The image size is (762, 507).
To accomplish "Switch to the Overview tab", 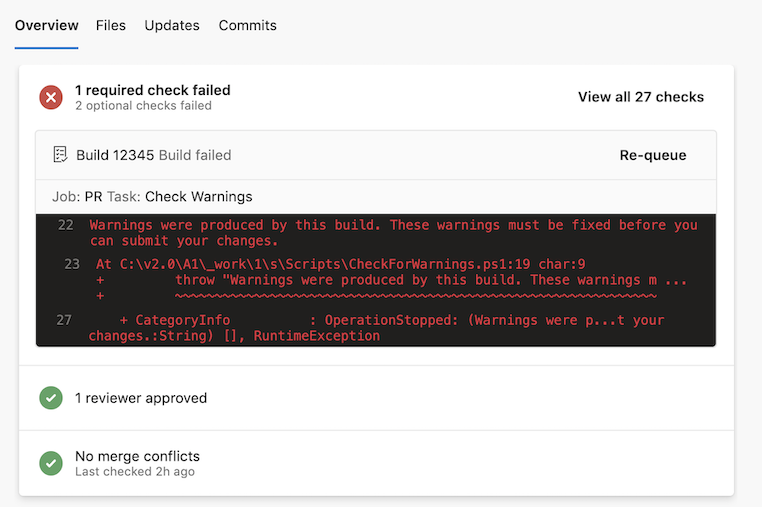I will click(x=46, y=25).
